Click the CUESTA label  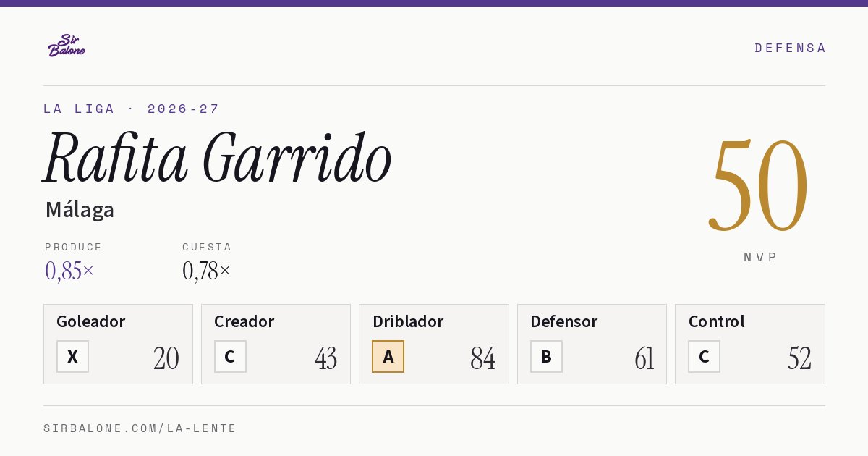pos(207,247)
